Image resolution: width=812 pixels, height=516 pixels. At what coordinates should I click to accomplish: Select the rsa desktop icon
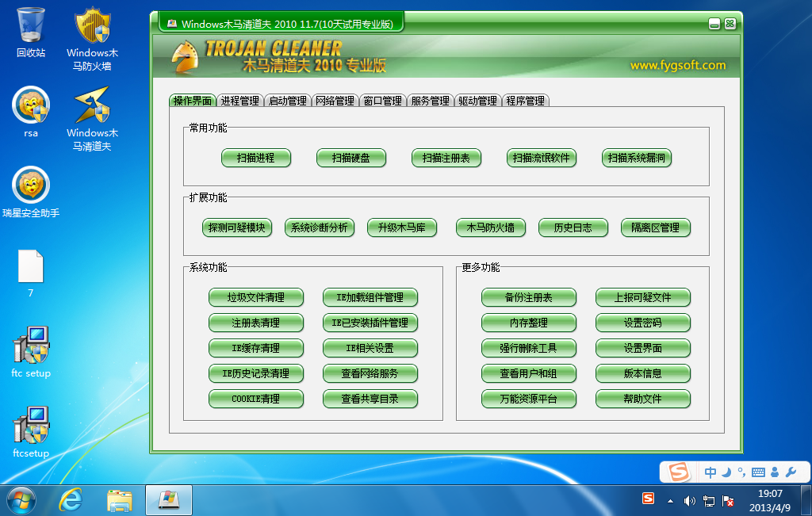click(x=31, y=112)
